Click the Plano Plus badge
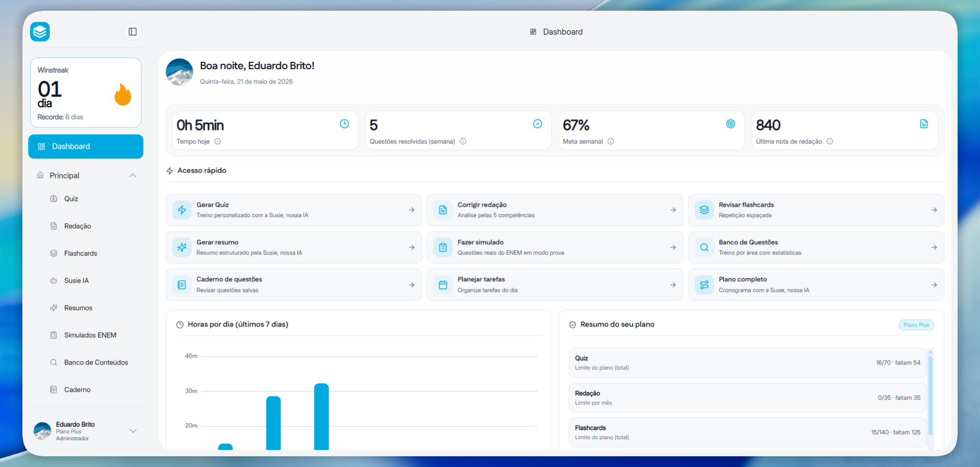980x467 pixels. [916, 325]
